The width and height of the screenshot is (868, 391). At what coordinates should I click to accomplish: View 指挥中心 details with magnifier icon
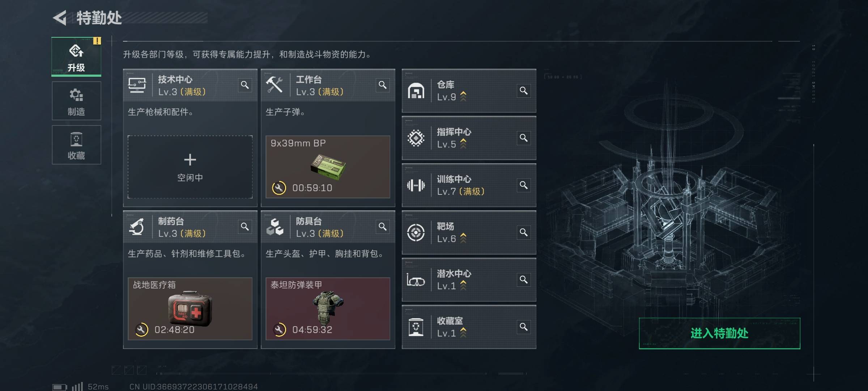coord(524,138)
